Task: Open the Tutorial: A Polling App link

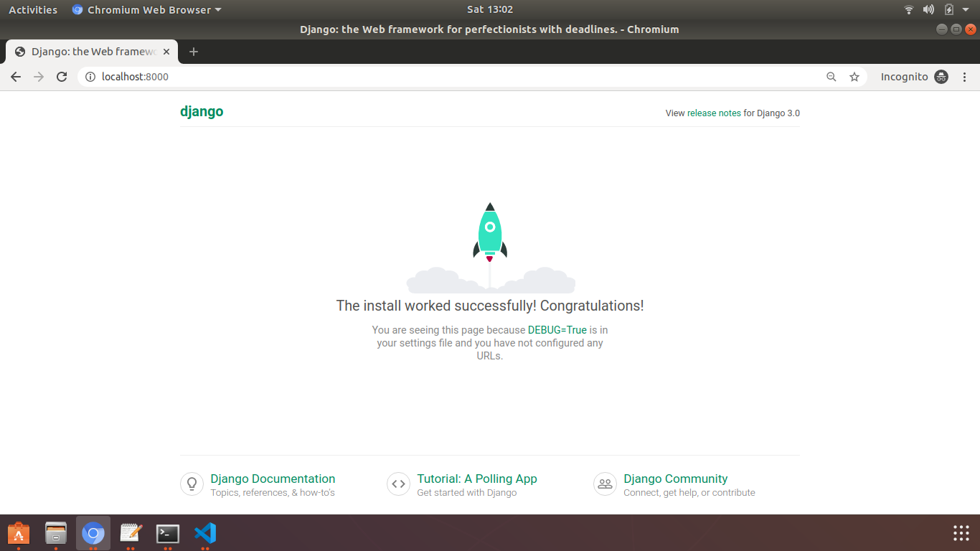Action: pos(477,479)
